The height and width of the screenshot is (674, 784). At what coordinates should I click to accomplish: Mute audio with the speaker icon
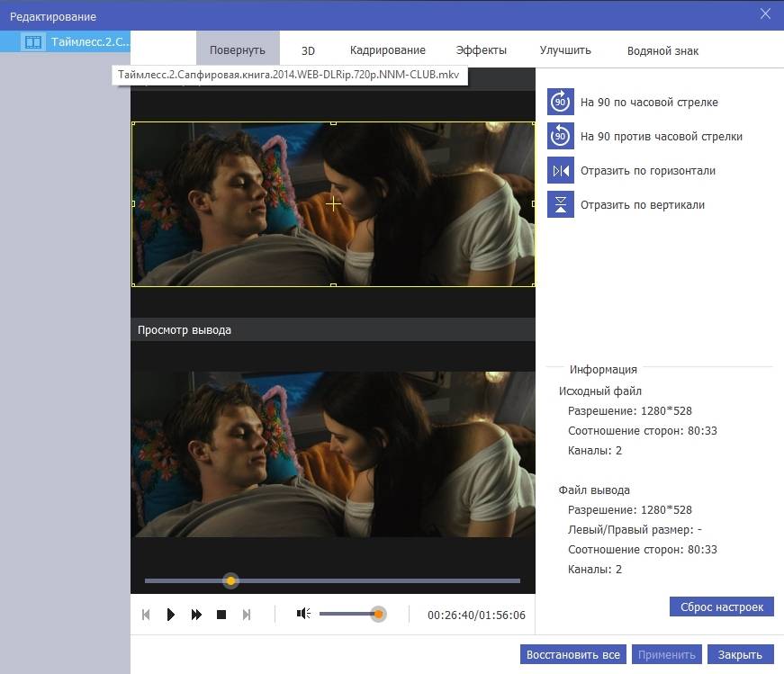pyautogui.click(x=303, y=614)
